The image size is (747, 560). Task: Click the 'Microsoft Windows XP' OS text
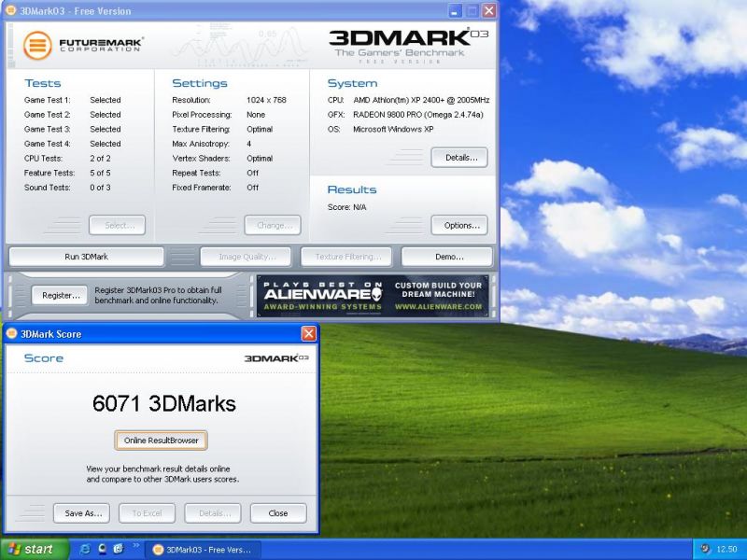pyautogui.click(x=393, y=129)
